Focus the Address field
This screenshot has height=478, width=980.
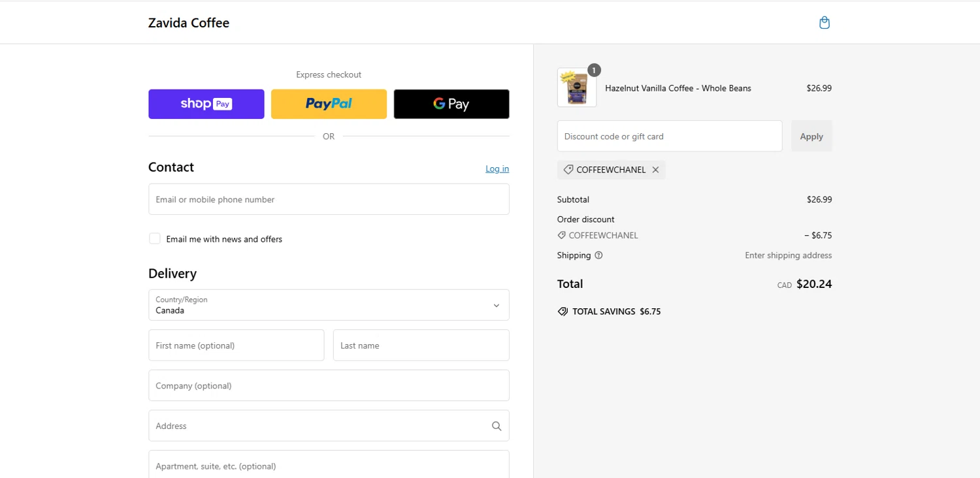click(329, 426)
